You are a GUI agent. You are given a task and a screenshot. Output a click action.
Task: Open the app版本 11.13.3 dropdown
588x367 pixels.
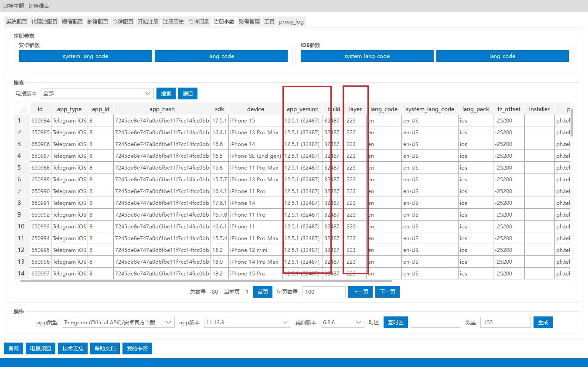pyautogui.click(x=247, y=322)
